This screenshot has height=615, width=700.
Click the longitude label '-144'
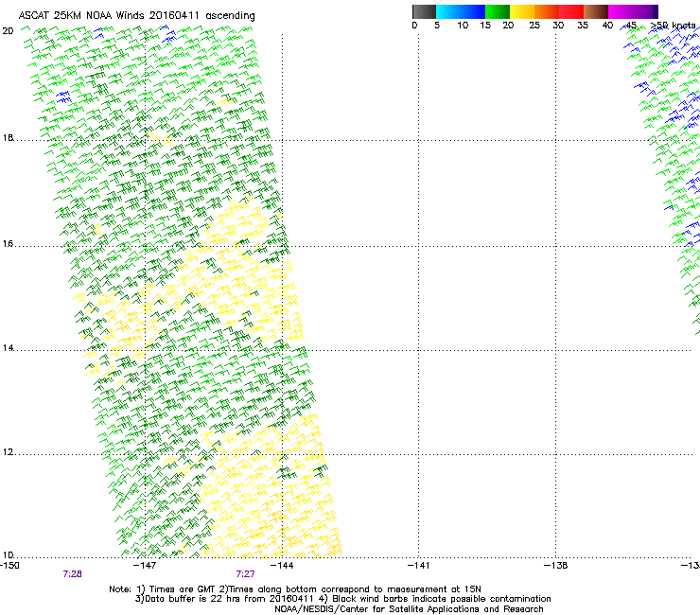coord(282,566)
